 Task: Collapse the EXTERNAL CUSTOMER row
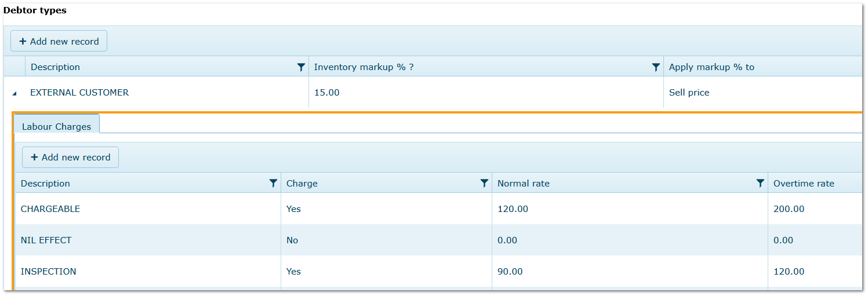(14, 93)
